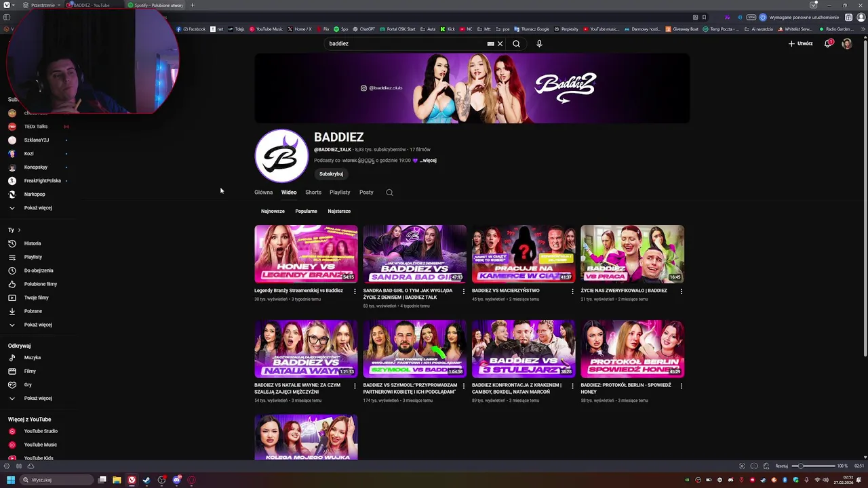Search within channel using the magnifier icon
868x488 pixels.
pyautogui.click(x=389, y=192)
